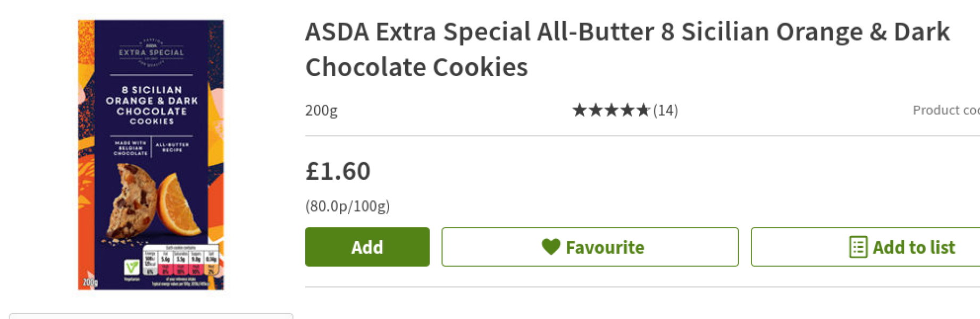Click the fifth star in the rating
Image resolution: width=980 pixels, height=319 pixels.
pos(643,110)
